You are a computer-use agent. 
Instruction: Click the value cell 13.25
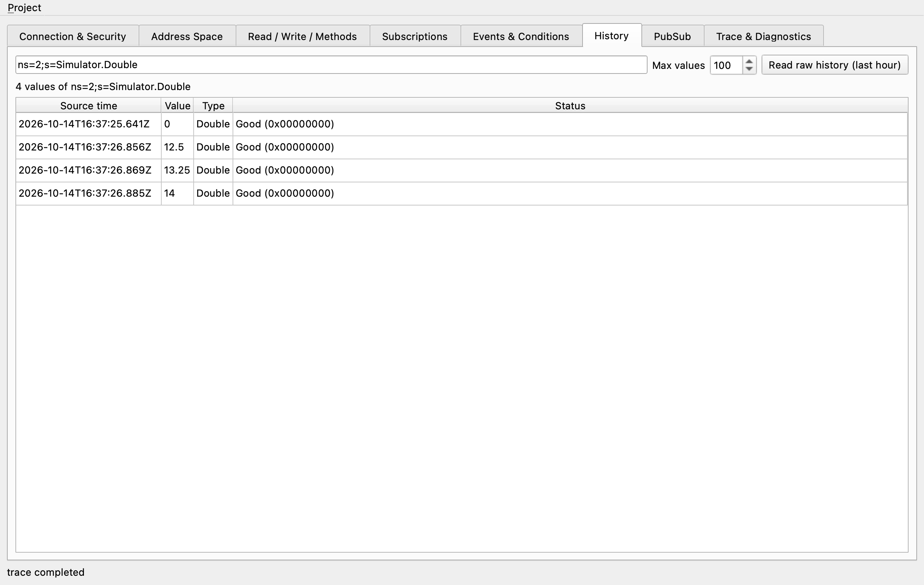177,170
